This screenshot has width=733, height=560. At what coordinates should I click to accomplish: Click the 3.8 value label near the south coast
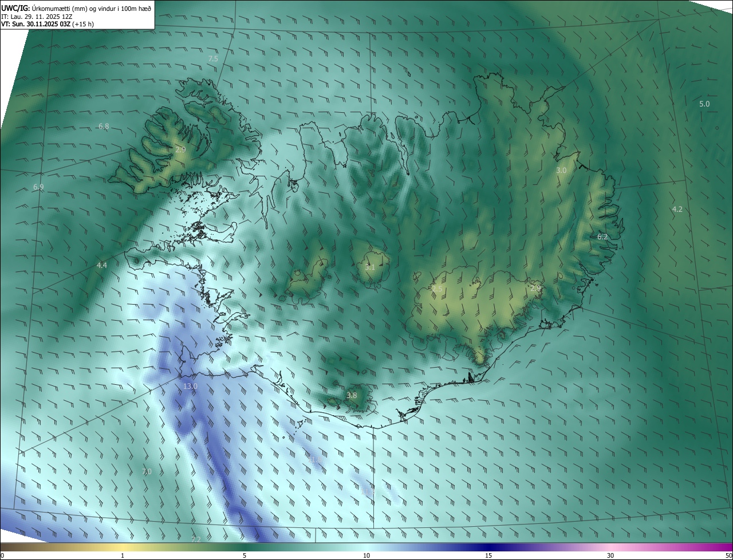tap(352, 396)
